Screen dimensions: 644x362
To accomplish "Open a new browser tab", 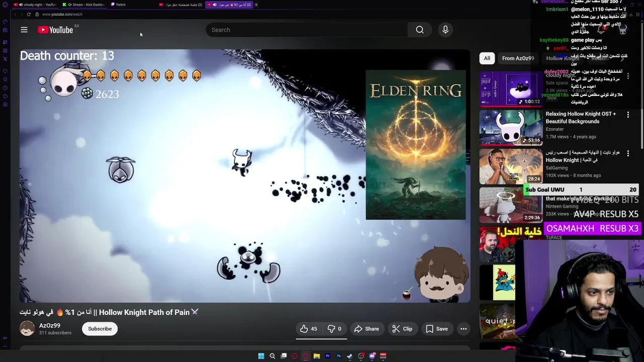I will pos(256,5).
